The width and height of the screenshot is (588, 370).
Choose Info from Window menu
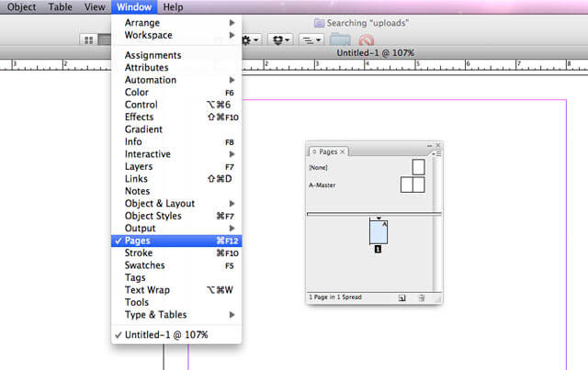point(176,141)
